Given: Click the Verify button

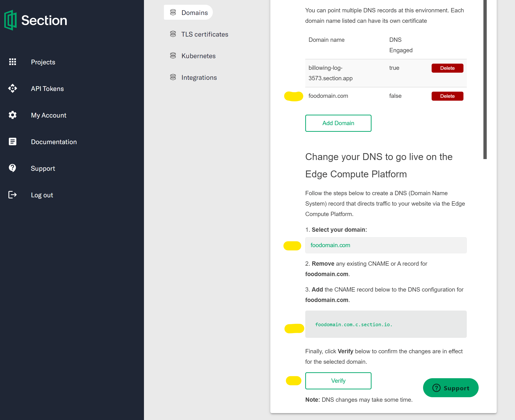Looking at the screenshot, I should click(x=338, y=381).
